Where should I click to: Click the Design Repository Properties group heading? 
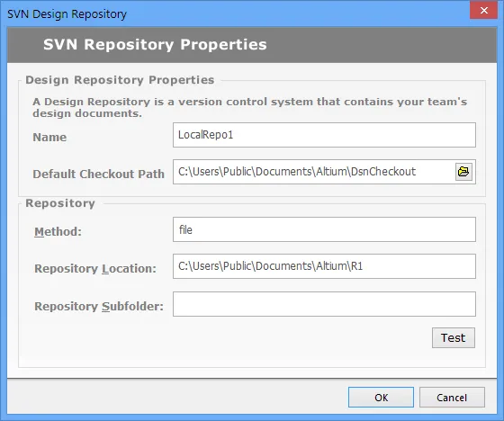120,80
